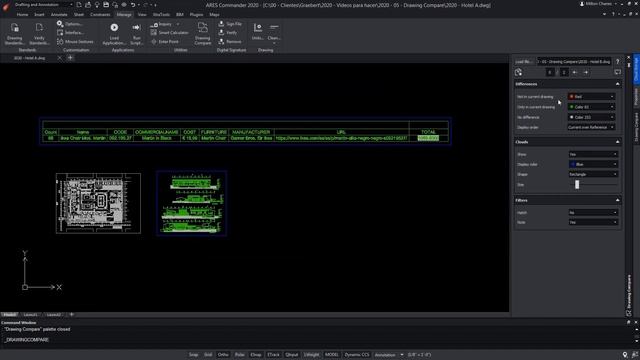Viewport: 640px width, 360px height.
Task: Click Verify in Digital Signature group
Action: (x=228, y=33)
